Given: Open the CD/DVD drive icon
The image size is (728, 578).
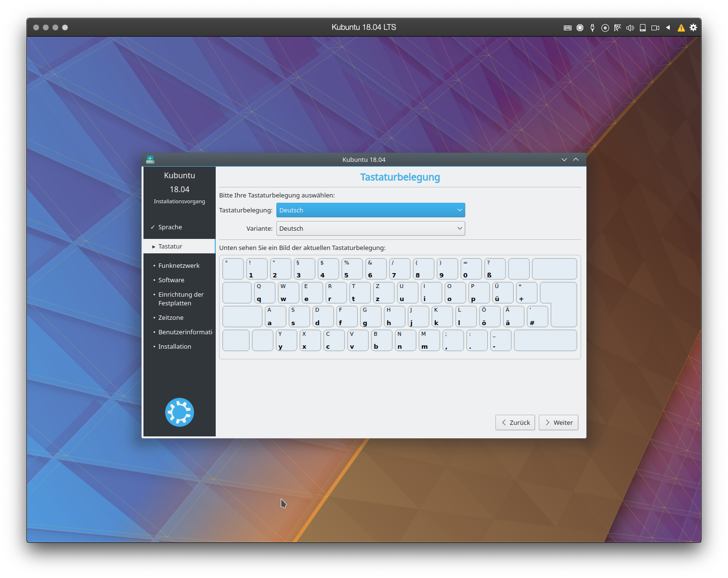Looking at the screenshot, I should click(x=605, y=28).
